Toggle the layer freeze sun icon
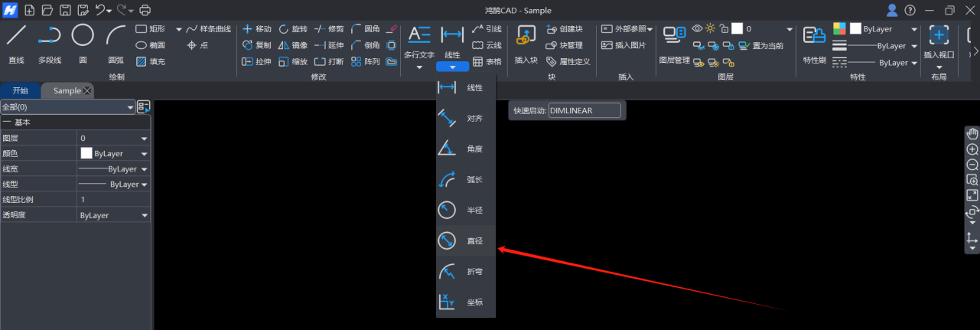The width and height of the screenshot is (980, 330). click(x=710, y=28)
